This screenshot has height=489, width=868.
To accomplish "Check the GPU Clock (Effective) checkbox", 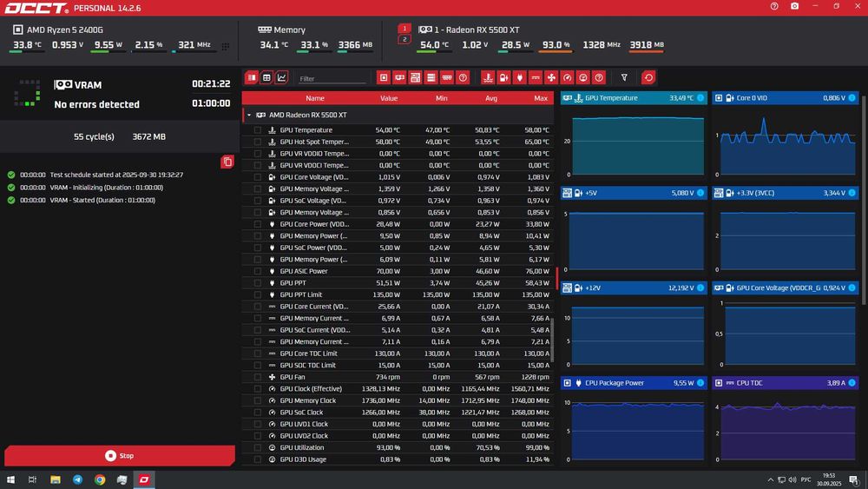I will [258, 389].
